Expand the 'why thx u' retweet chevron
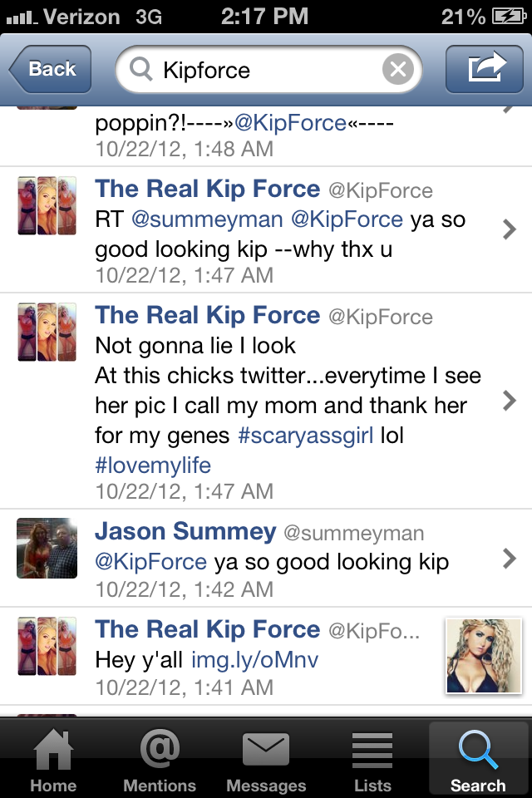 pyautogui.click(x=509, y=229)
